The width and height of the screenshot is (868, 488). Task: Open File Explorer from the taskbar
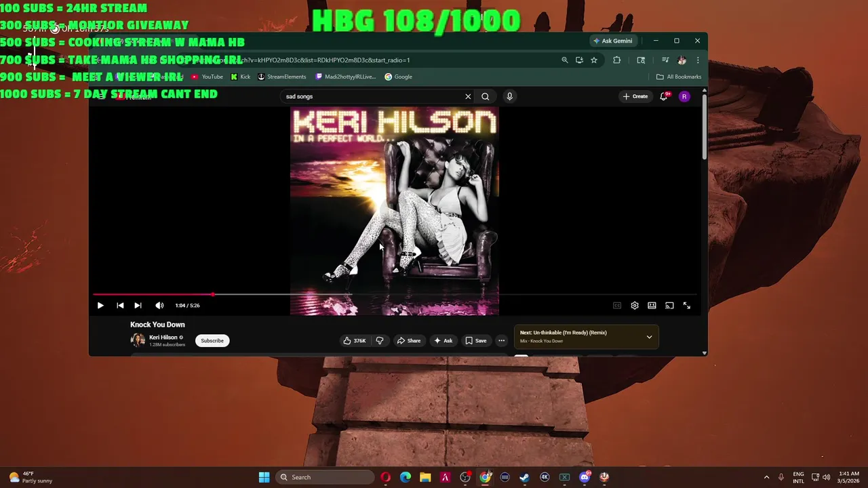point(425,477)
